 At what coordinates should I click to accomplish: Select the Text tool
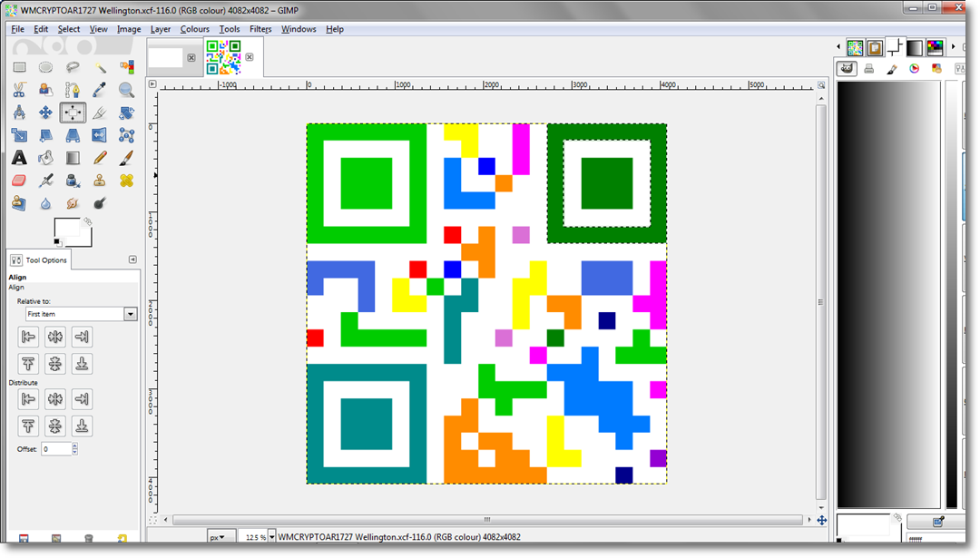coord(19,158)
